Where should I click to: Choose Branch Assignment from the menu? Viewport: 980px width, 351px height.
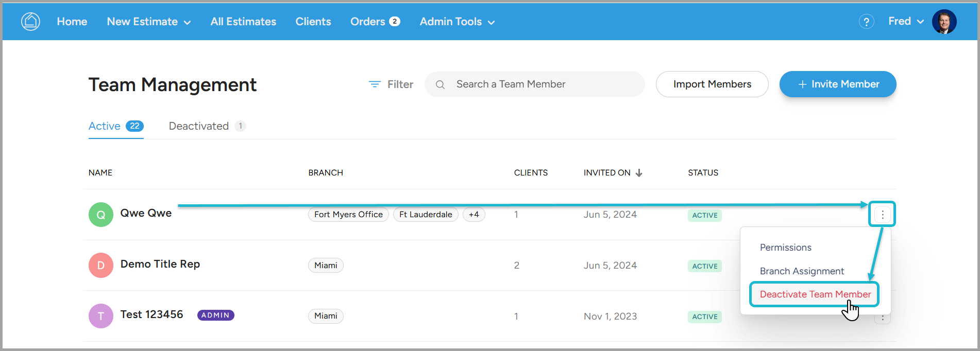[802, 271]
